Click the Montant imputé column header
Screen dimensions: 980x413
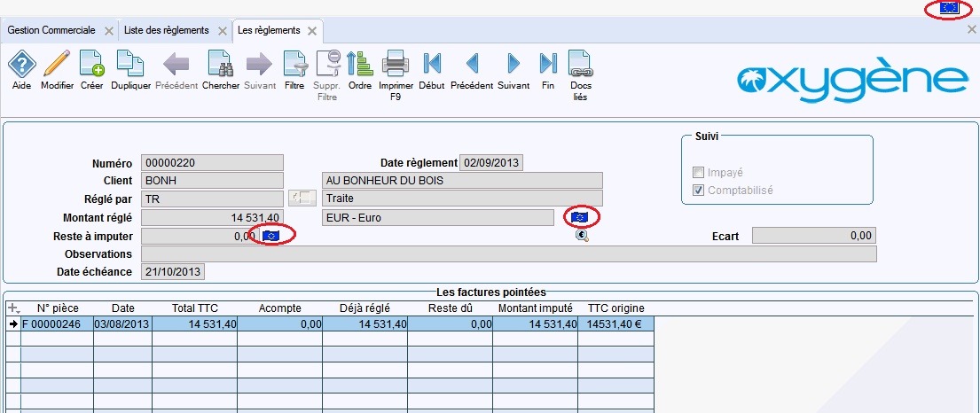click(x=535, y=308)
